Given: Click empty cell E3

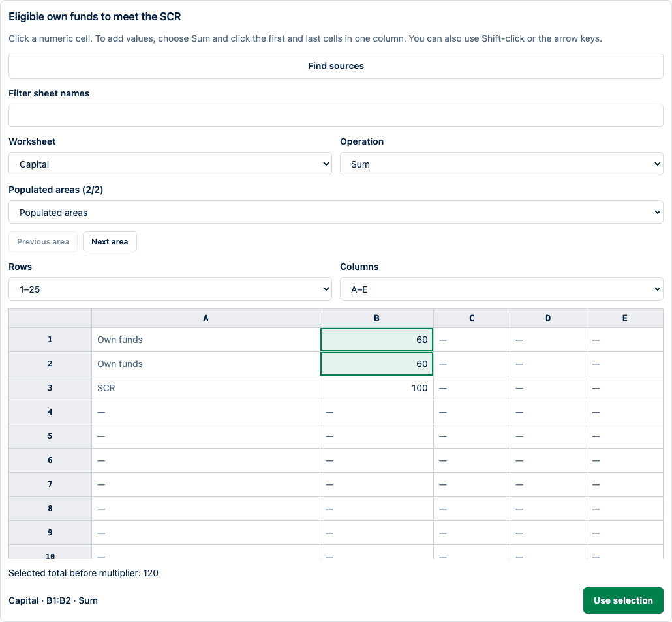Looking at the screenshot, I should point(625,388).
